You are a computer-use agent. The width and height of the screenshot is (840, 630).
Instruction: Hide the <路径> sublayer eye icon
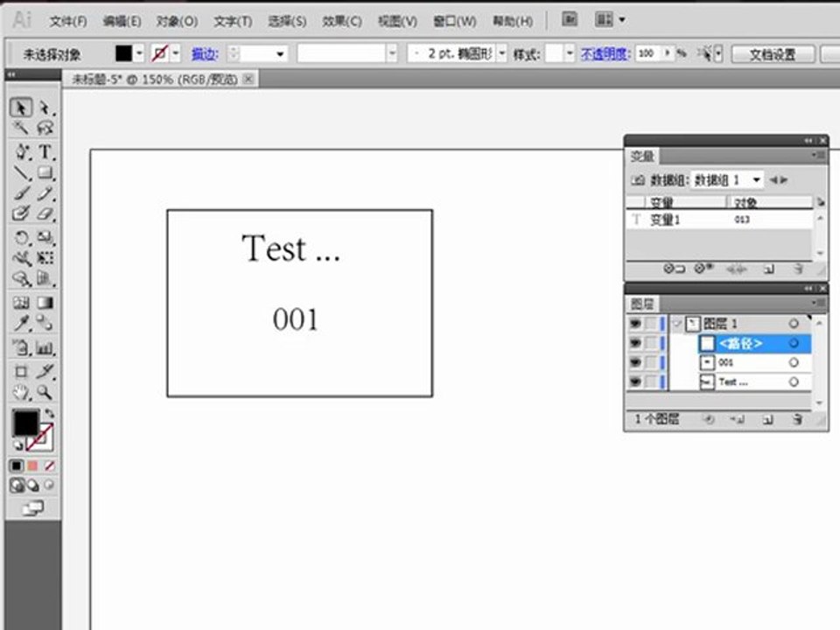pos(635,343)
